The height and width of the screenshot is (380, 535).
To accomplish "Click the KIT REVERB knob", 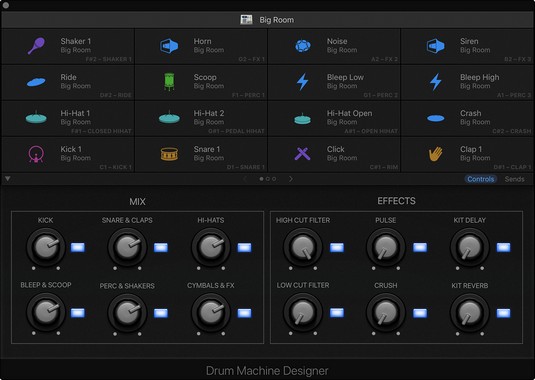I will click(x=469, y=312).
